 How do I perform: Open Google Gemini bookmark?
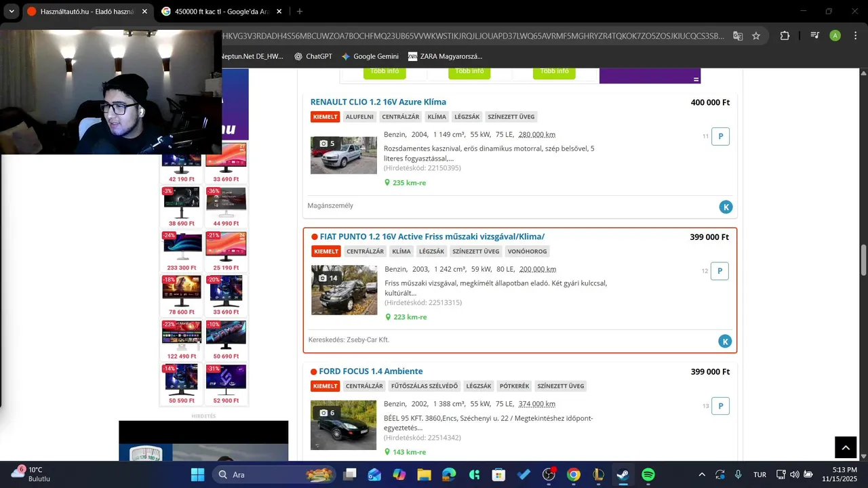(370, 56)
